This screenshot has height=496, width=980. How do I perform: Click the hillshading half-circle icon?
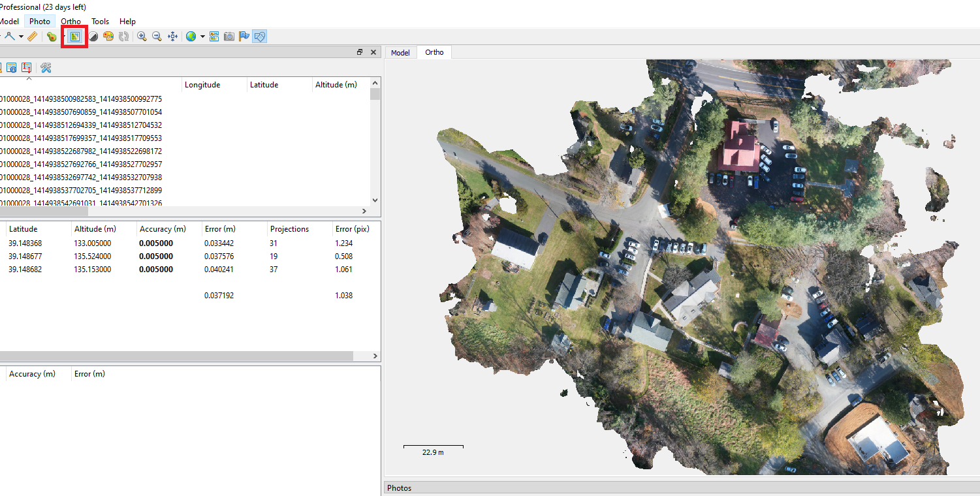(x=93, y=37)
